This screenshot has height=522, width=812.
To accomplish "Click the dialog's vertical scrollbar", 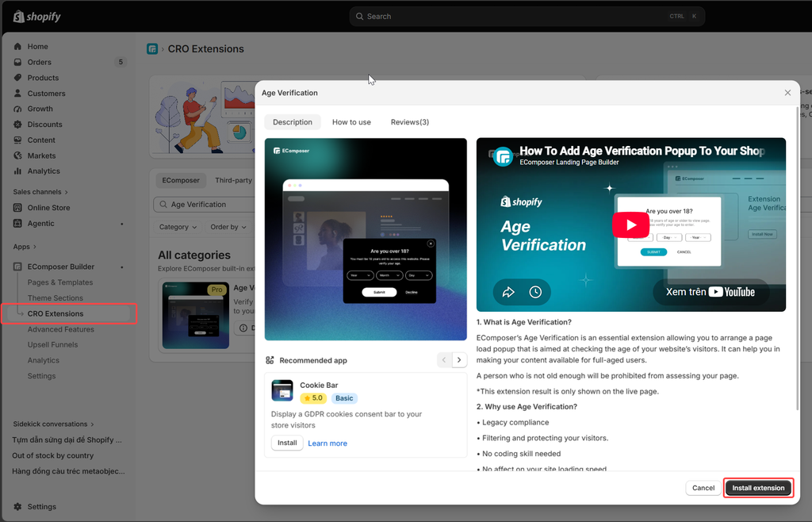I will click(x=798, y=259).
